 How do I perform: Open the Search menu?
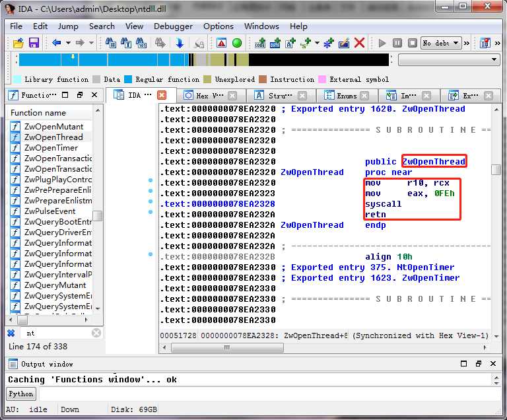pyautogui.click(x=102, y=26)
